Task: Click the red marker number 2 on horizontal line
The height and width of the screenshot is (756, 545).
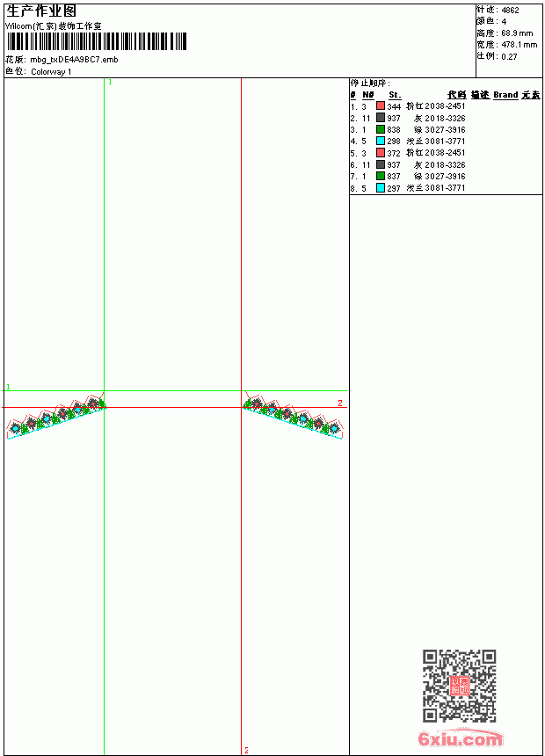Action: [x=340, y=403]
